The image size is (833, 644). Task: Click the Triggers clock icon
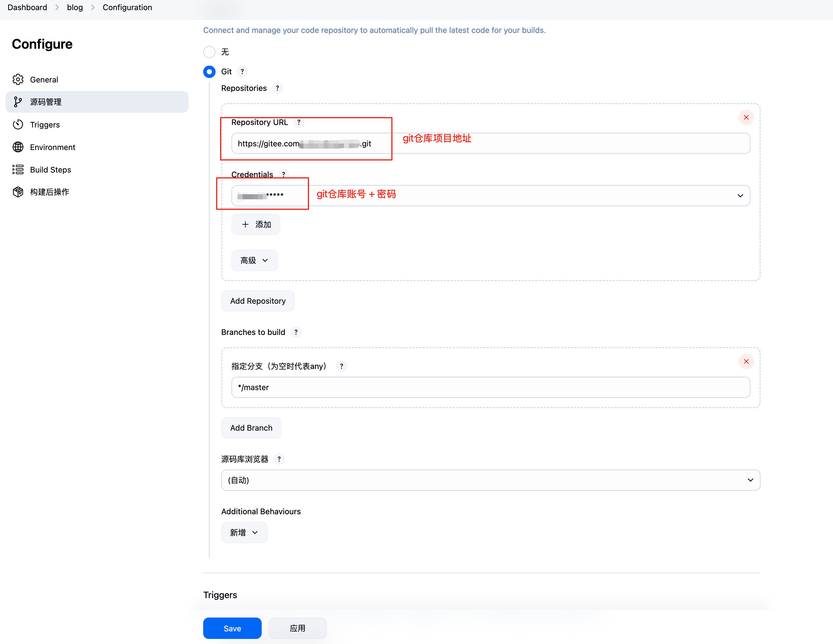tap(18, 124)
